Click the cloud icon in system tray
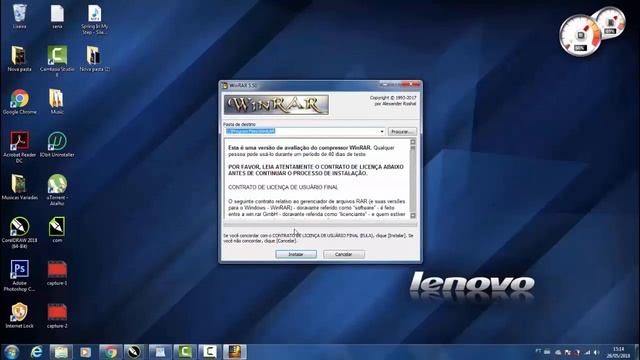 558,352
